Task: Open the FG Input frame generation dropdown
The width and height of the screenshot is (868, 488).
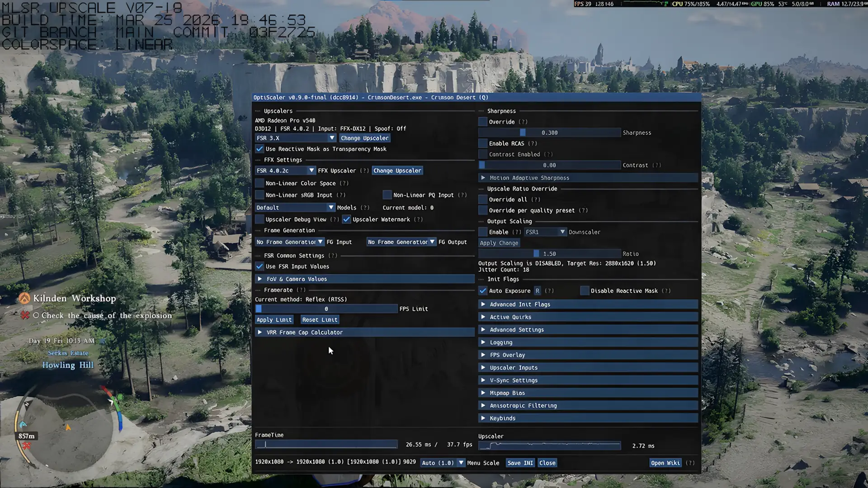Action: click(x=289, y=242)
